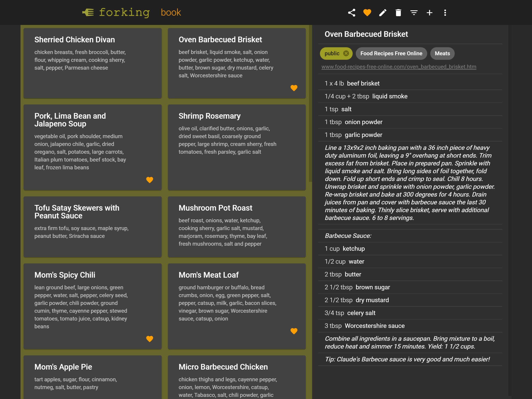The height and width of the screenshot is (399, 532).
Task: Click the pencil edit recipe icon
Action: [383, 12]
